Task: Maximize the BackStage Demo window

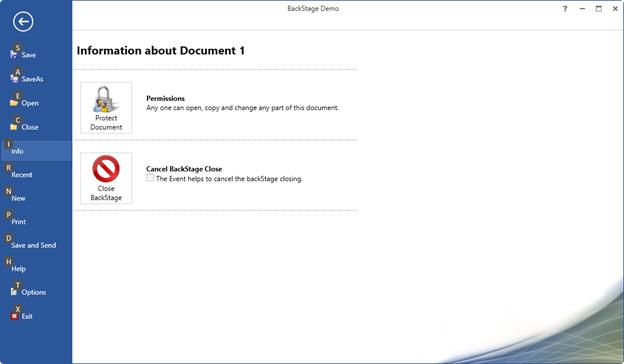Action: tap(599, 9)
